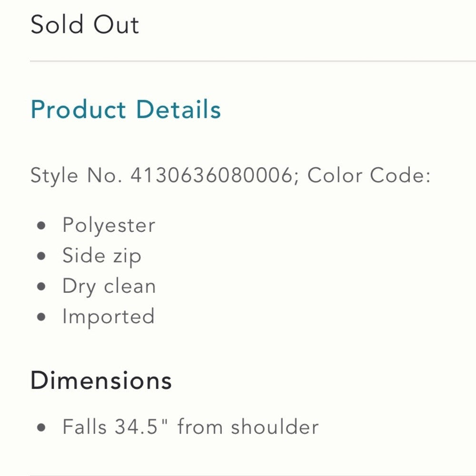This screenshot has height=476, width=476.
Task: Click the bullet point beside Side zip
Action: coord(42,256)
